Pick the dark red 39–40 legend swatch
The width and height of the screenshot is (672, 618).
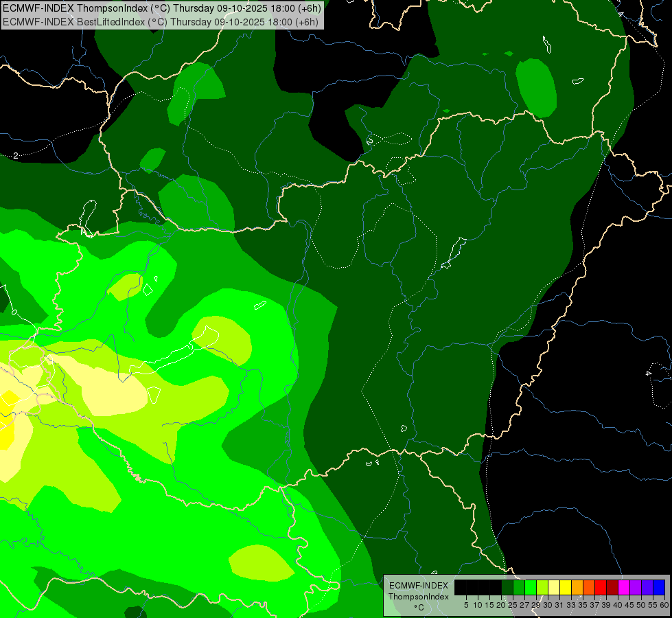(x=612, y=587)
